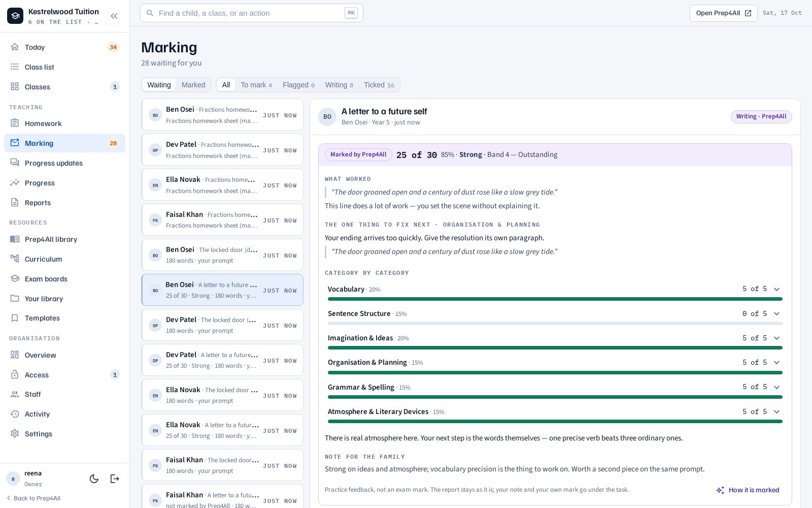
Task: Open the Reports page
Action: pos(64,203)
